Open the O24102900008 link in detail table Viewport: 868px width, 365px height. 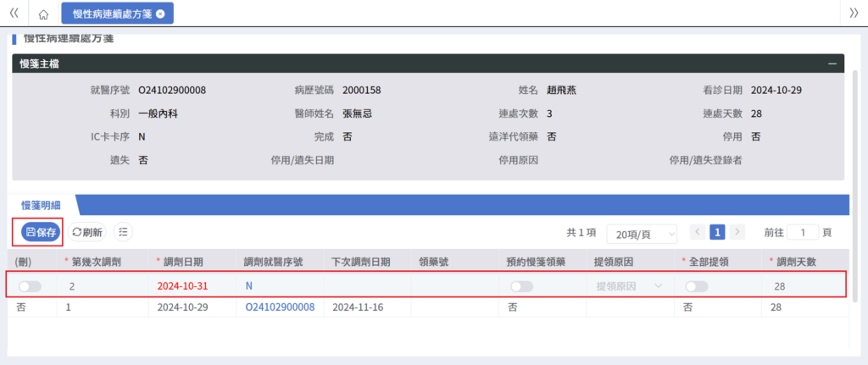pos(280,307)
